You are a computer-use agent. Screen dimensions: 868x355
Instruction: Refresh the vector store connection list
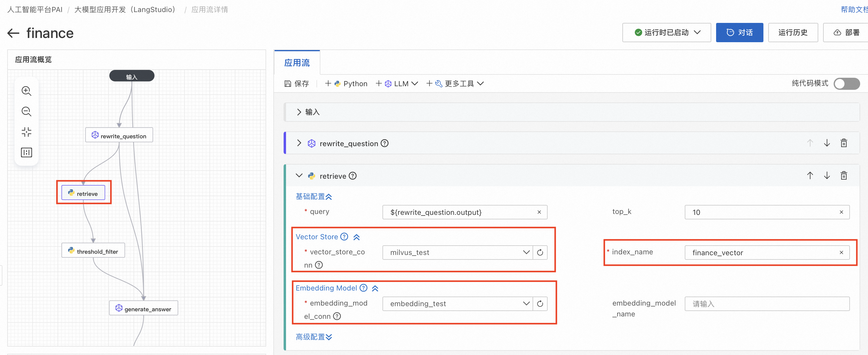point(540,252)
